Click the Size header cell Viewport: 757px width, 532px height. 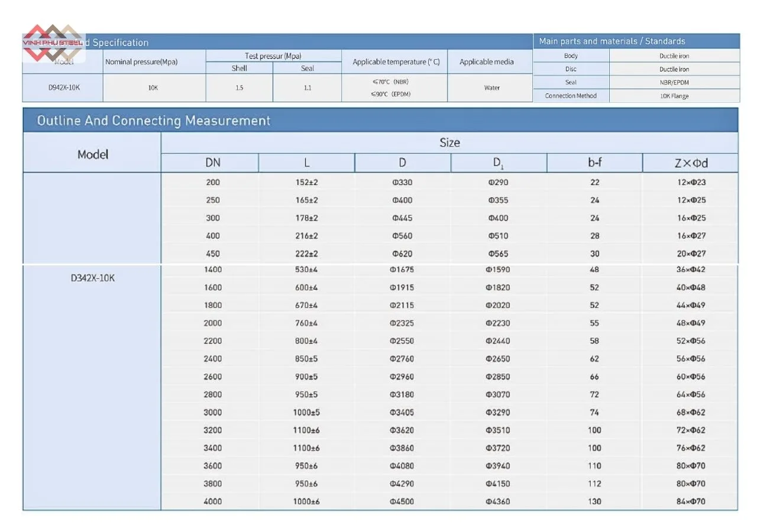pyautogui.click(x=449, y=142)
